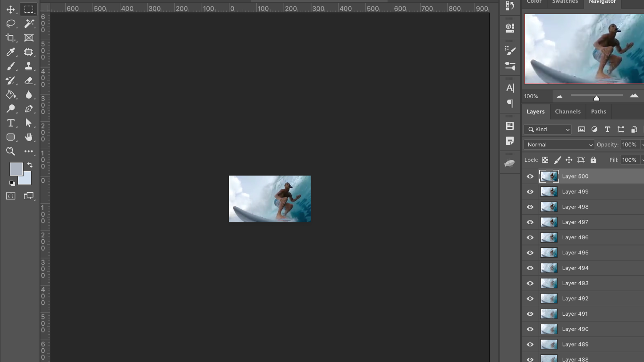
Task: Select the Move tool
Action: point(10,9)
